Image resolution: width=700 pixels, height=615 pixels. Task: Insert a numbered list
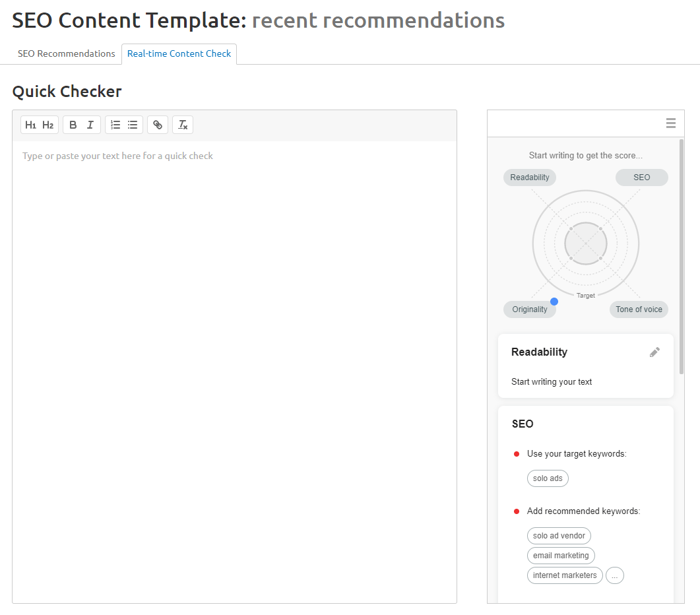(115, 125)
